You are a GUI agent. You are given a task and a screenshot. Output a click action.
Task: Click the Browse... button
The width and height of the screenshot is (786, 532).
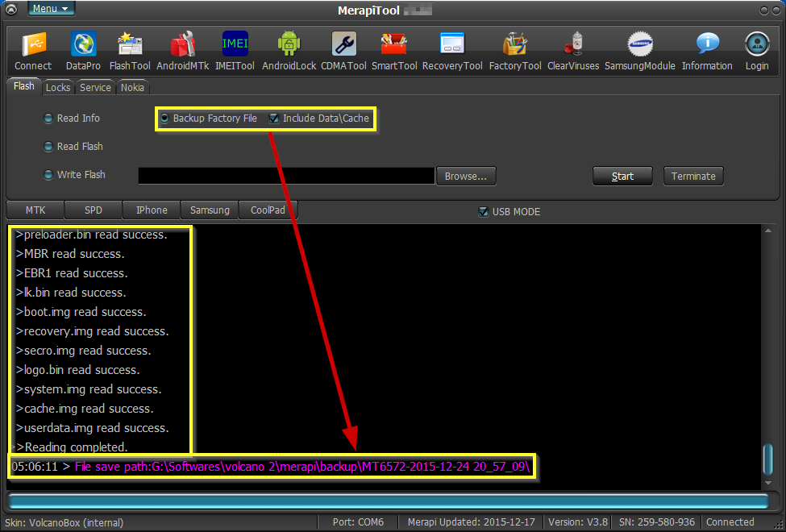[x=466, y=176]
